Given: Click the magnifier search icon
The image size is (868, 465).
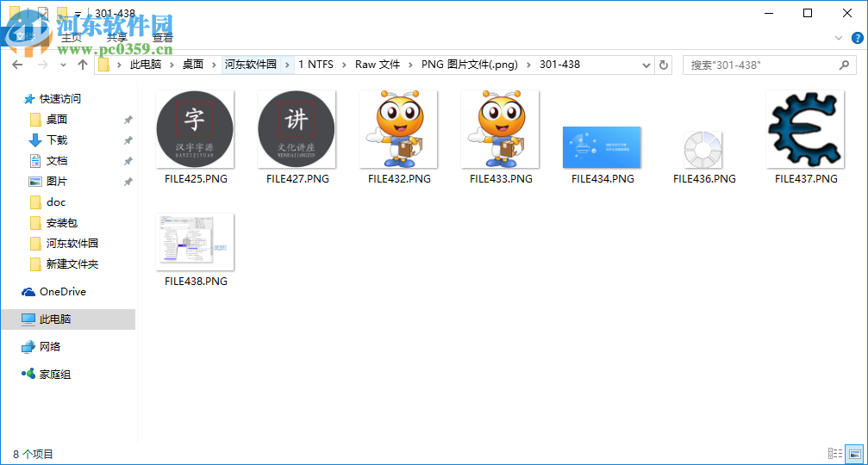Looking at the screenshot, I should pyautogui.click(x=844, y=65).
